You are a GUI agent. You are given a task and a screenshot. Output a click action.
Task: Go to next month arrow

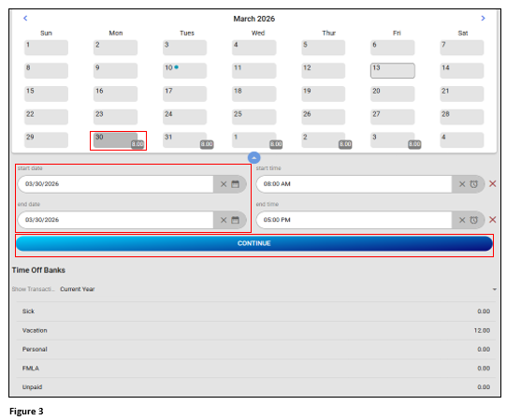pos(483,19)
